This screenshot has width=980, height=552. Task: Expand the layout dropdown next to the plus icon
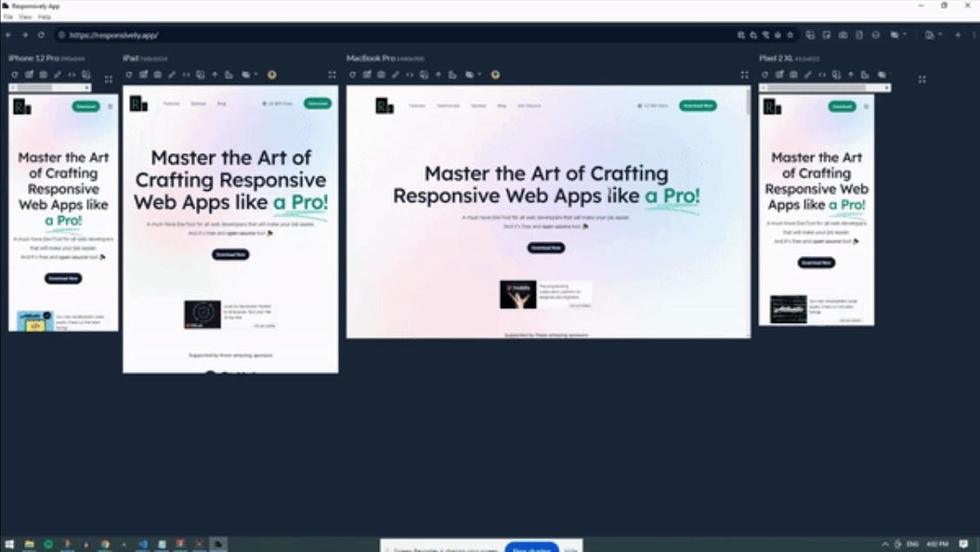(x=939, y=35)
